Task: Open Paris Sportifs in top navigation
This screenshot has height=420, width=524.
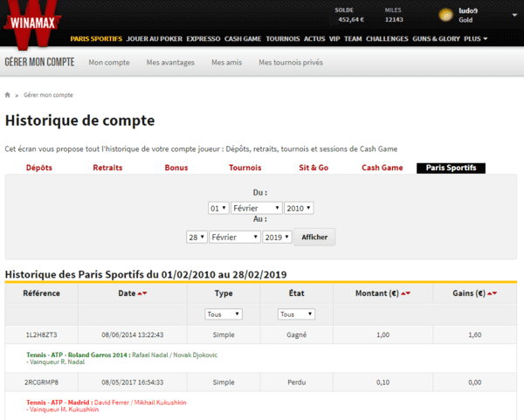Action: point(96,38)
